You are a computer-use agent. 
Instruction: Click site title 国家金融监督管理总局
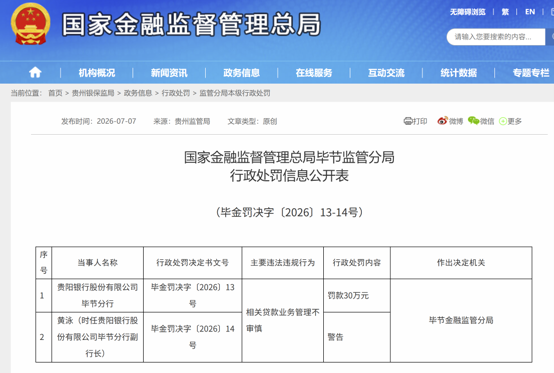tap(191, 24)
